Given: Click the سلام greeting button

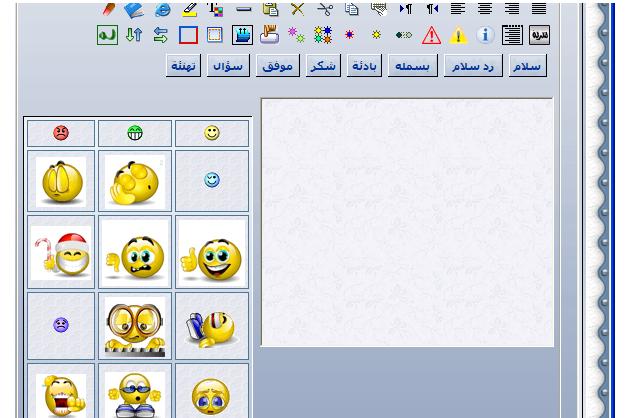Looking at the screenshot, I should coord(527,66).
